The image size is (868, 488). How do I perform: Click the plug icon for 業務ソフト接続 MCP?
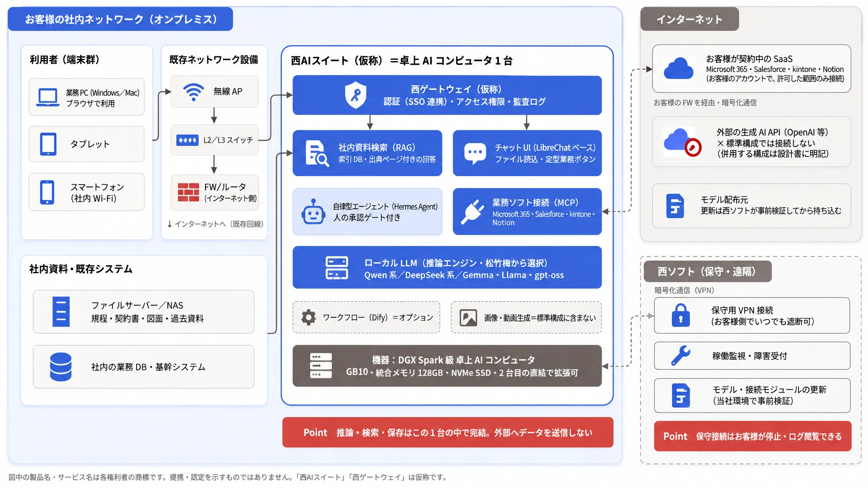pyautogui.click(x=473, y=212)
